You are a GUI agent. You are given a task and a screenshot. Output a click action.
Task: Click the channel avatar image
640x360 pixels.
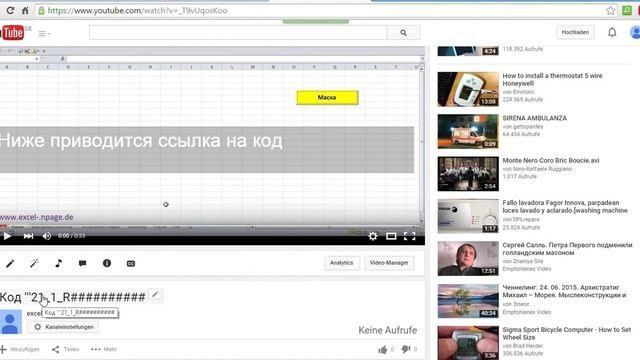(11, 322)
